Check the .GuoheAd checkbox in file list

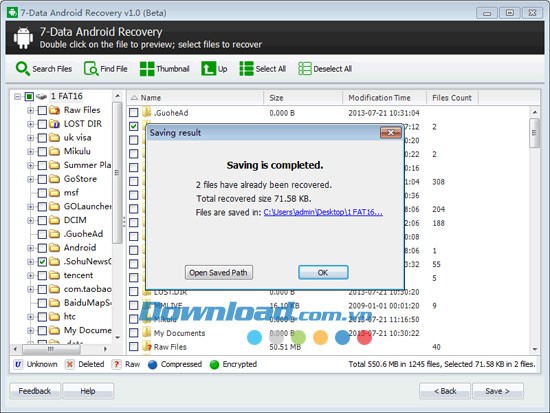(x=134, y=112)
